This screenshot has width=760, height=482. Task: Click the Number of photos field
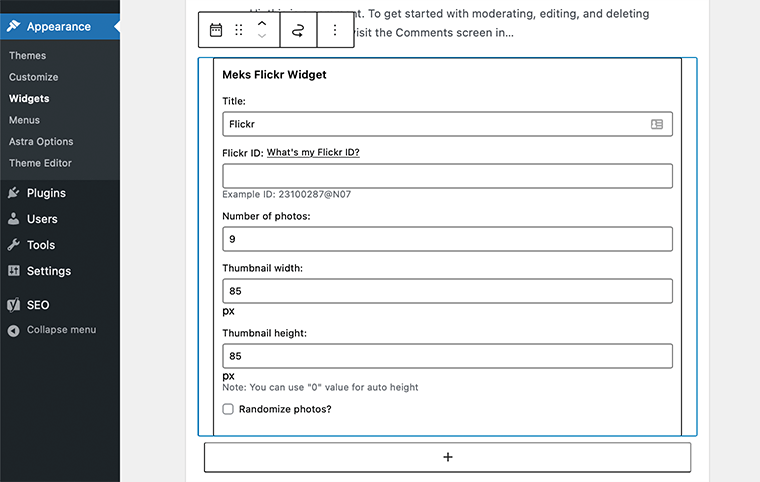click(x=447, y=239)
